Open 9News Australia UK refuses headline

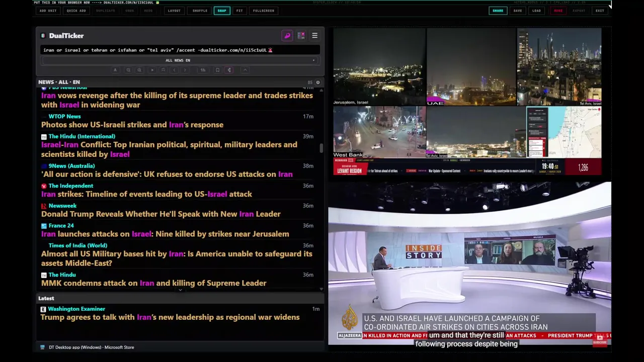[167, 174]
